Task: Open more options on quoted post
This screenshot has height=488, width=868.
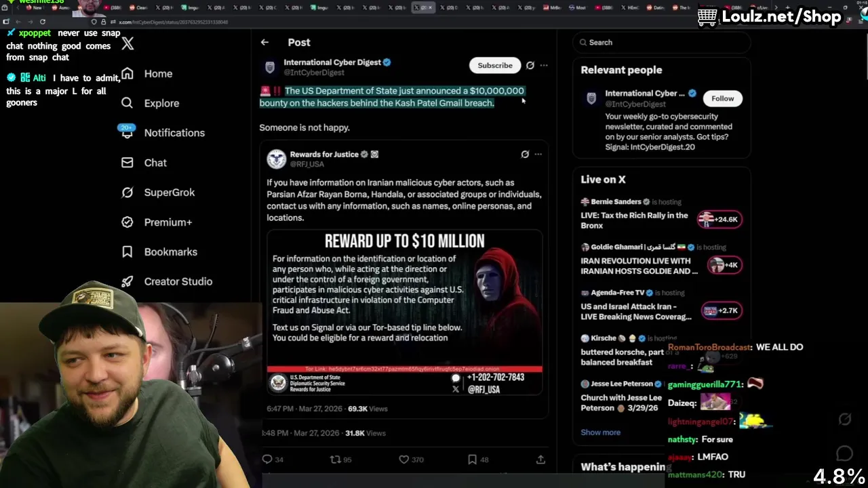Action: 538,155
